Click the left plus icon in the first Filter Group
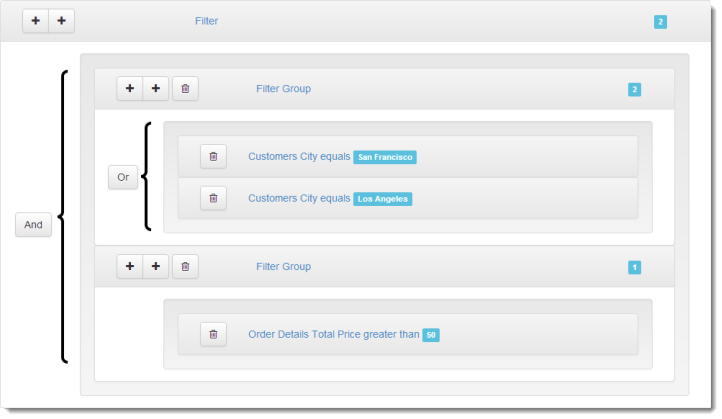The image size is (722, 419). 130,89
